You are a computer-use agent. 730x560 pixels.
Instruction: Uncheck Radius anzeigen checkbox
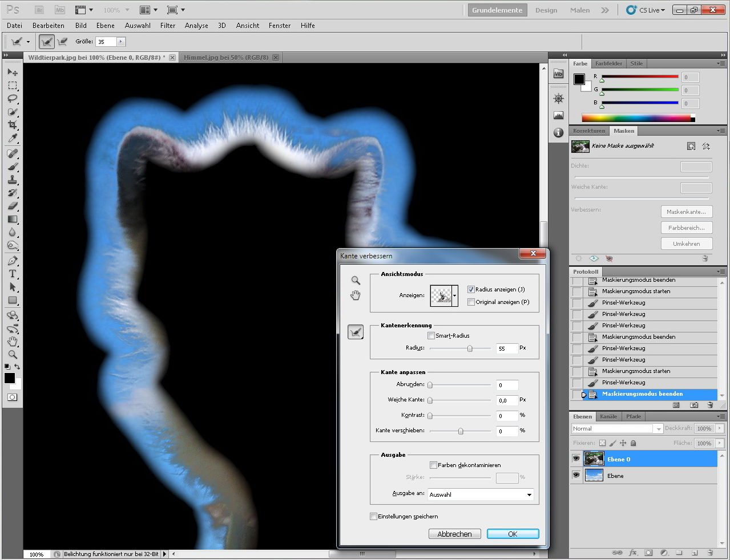[x=471, y=290]
